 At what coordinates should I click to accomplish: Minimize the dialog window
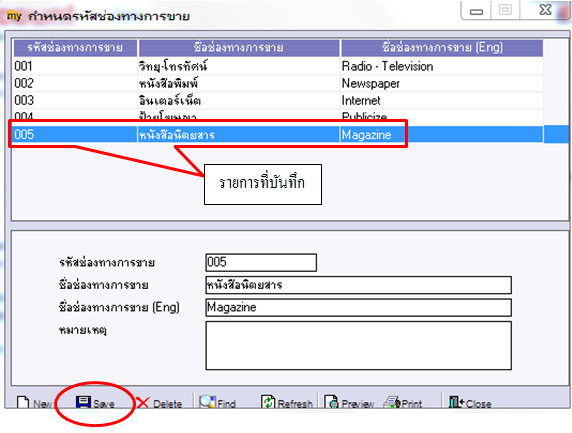pos(476,11)
